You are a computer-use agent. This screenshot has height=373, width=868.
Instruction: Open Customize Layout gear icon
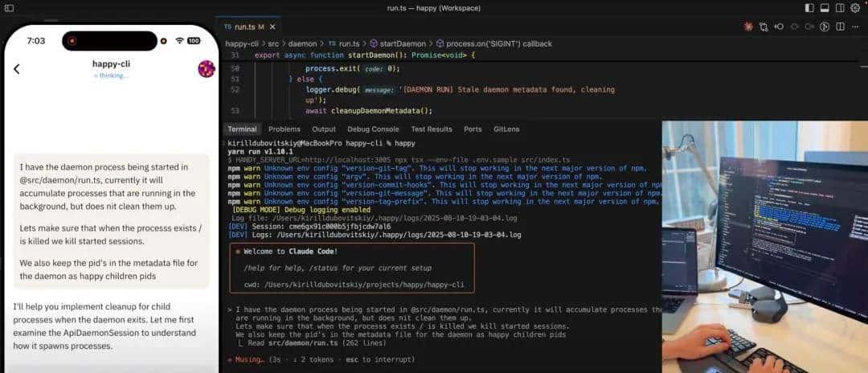[855, 8]
